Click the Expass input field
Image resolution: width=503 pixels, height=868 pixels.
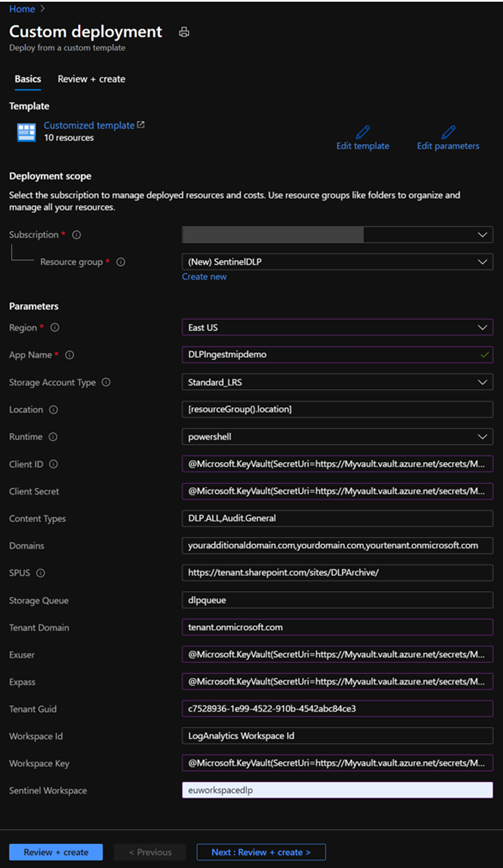point(337,681)
